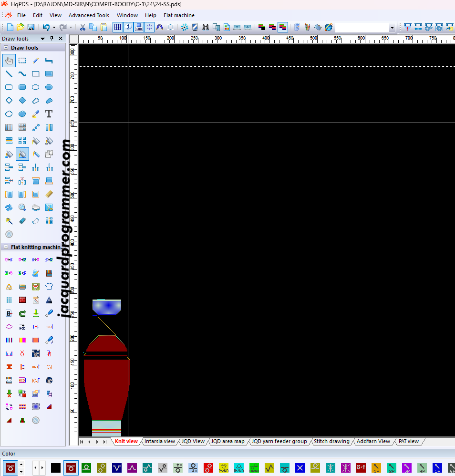The image size is (455, 476).
Task: Pin the Draw Tools panel
Action: [52, 39]
